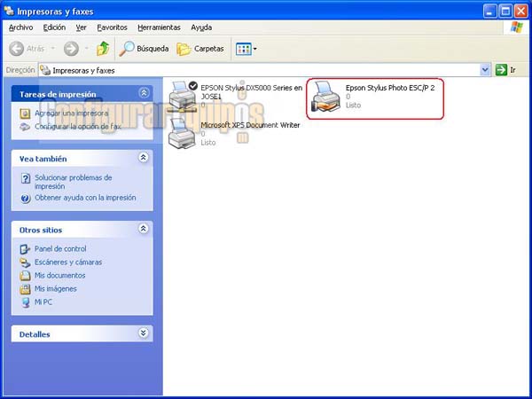Click the title bar printers icon
Screen dimensions: 532x399
point(9,11)
